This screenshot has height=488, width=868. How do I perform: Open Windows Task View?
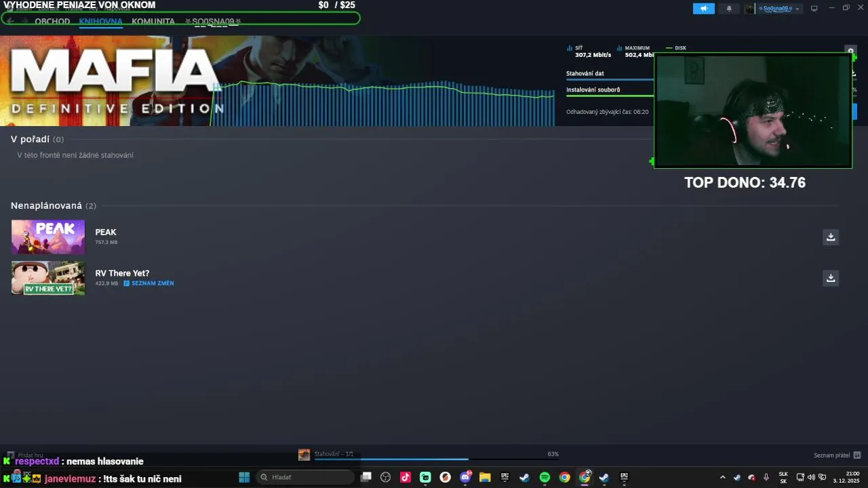coord(366,477)
